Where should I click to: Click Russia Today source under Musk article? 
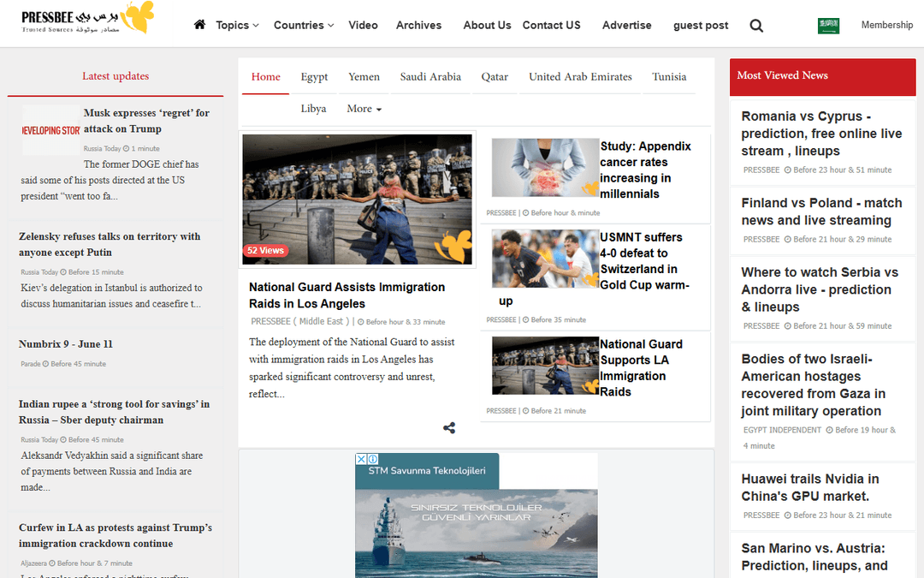click(102, 149)
